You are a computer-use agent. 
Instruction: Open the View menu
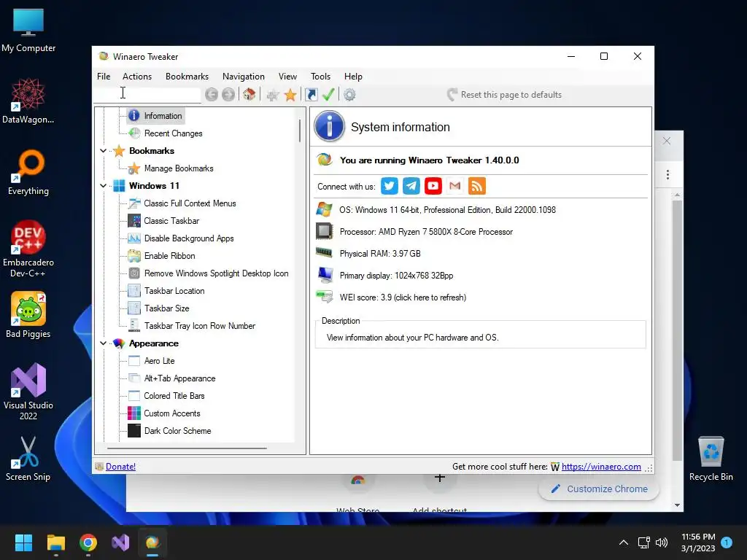[x=287, y=76]
